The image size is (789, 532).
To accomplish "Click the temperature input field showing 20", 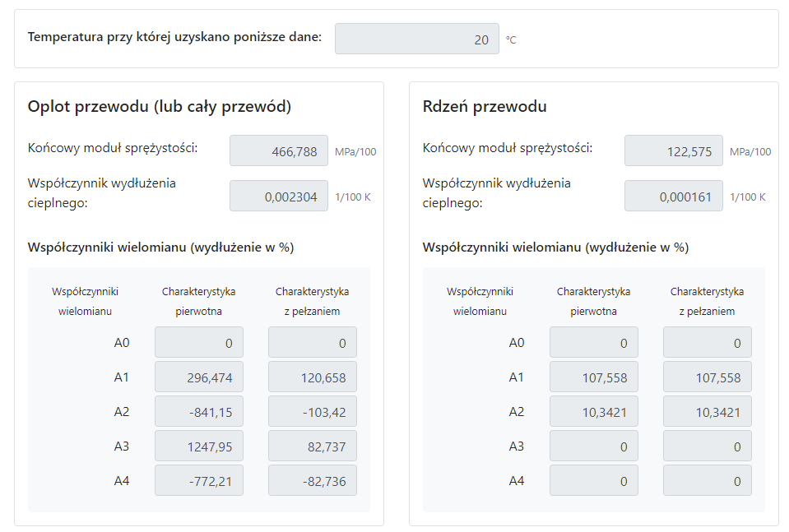I will click(416, 39).
